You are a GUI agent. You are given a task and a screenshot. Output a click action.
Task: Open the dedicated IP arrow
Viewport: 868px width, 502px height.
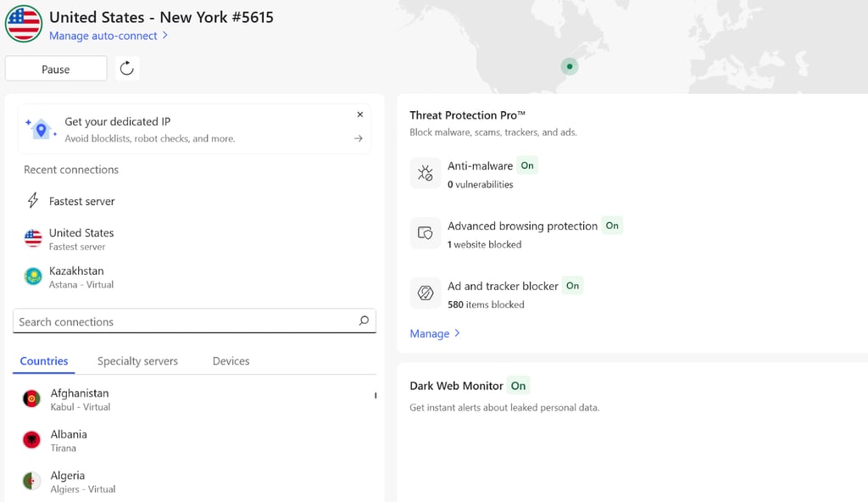point(359,138)
